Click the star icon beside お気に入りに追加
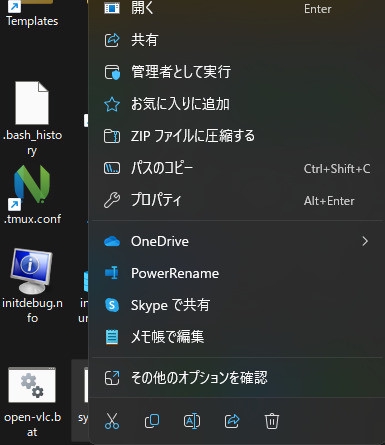 112,104
